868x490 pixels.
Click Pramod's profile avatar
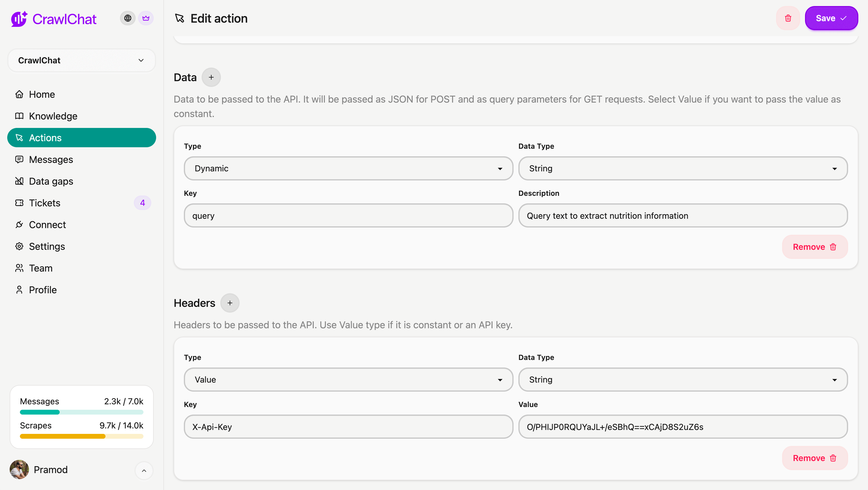(x=19, y=469)
